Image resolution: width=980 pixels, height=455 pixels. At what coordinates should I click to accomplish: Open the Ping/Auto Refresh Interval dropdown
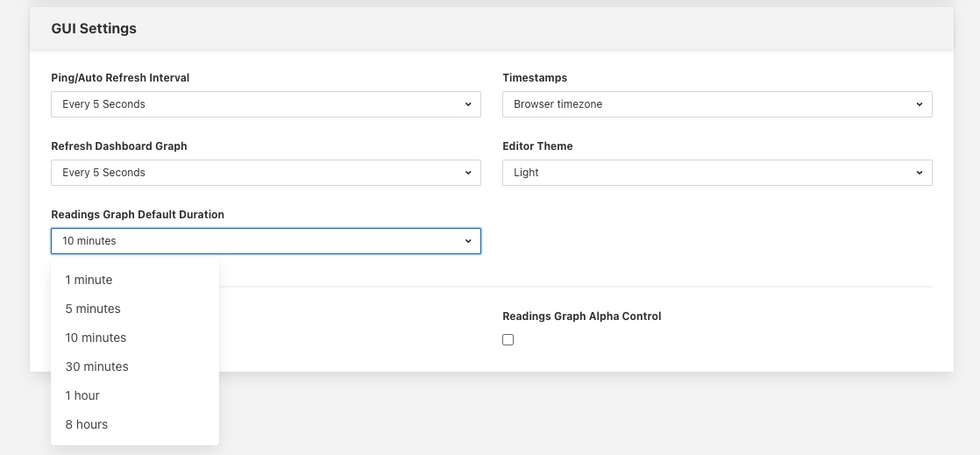(x=266, y=104)
